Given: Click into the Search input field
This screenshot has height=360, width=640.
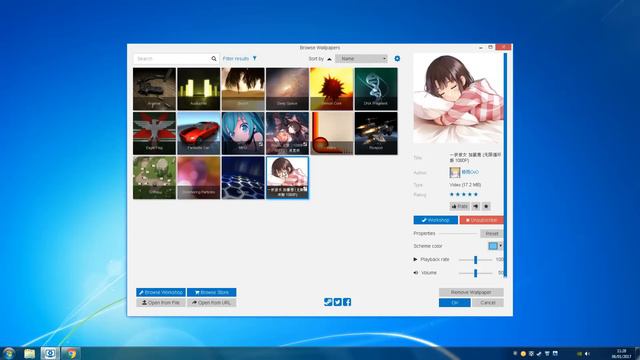Looking at the screenshot, I should tap(172, 59).
